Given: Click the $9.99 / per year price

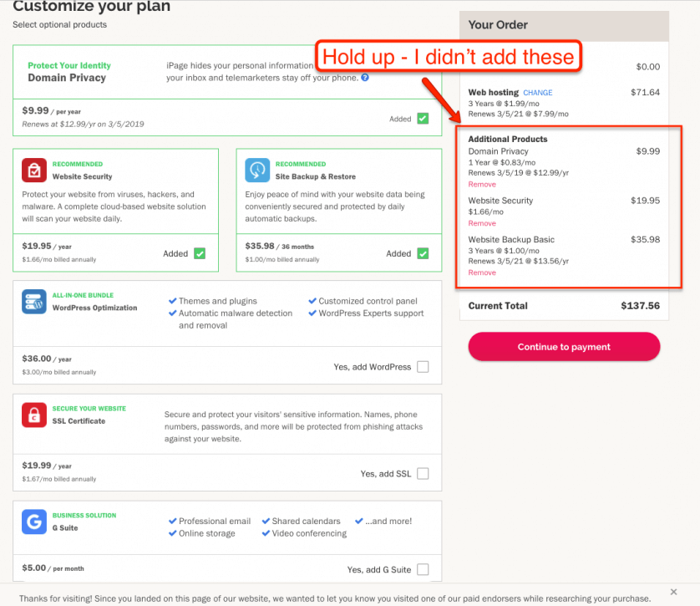Looking at the screenshot, I should pyautogui.click(x=51, y=110).
